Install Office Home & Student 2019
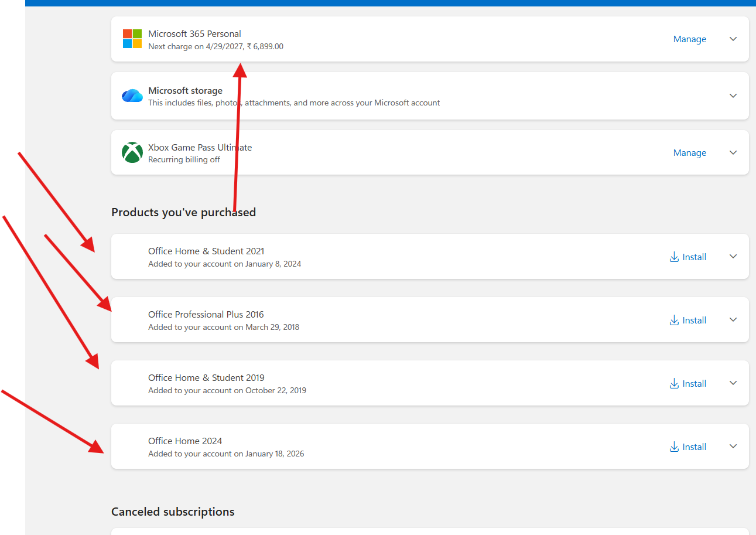 [688, 383]
